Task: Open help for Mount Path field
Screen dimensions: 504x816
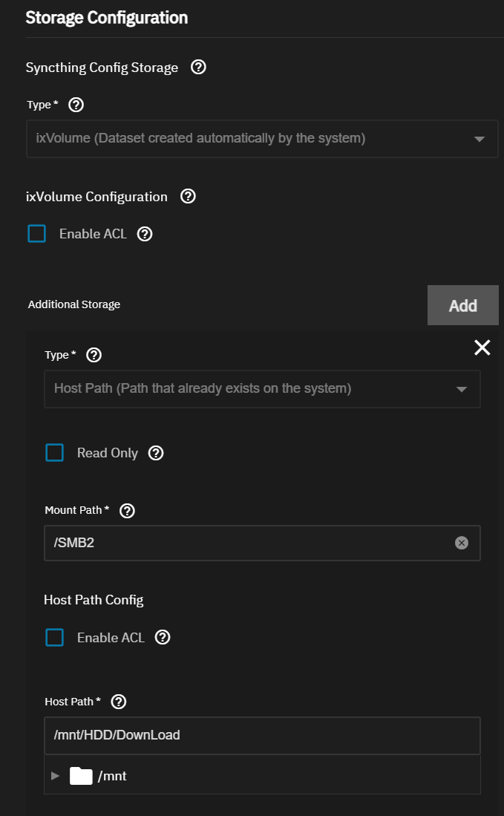Action: pyautogui.click(x=127, y=511)
